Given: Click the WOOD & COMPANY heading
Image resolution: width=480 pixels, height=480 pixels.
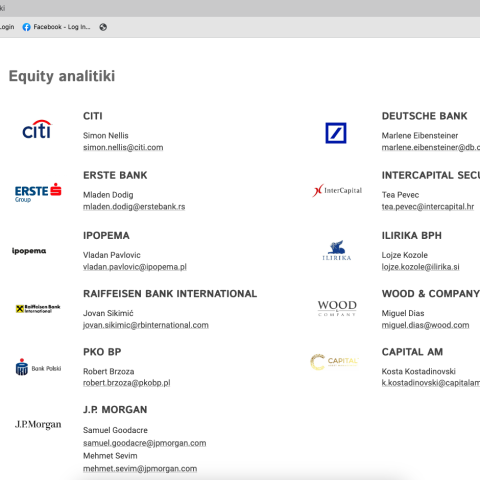Looking at the screenshot, I should pos(431,294).
